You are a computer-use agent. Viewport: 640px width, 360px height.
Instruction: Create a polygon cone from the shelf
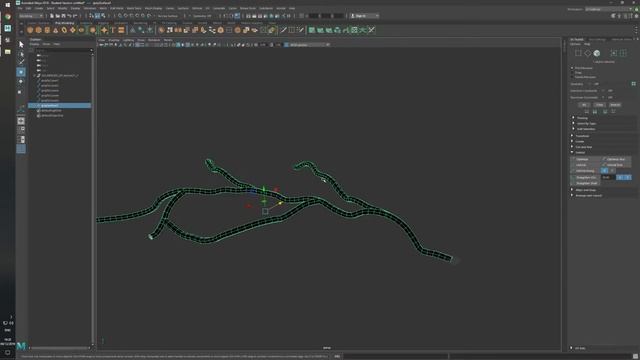coord(56,30)
